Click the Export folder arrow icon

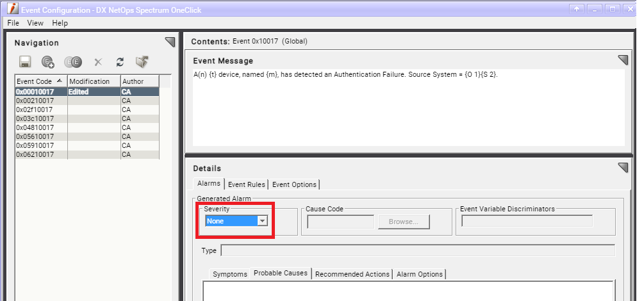[x=142, y=62]
